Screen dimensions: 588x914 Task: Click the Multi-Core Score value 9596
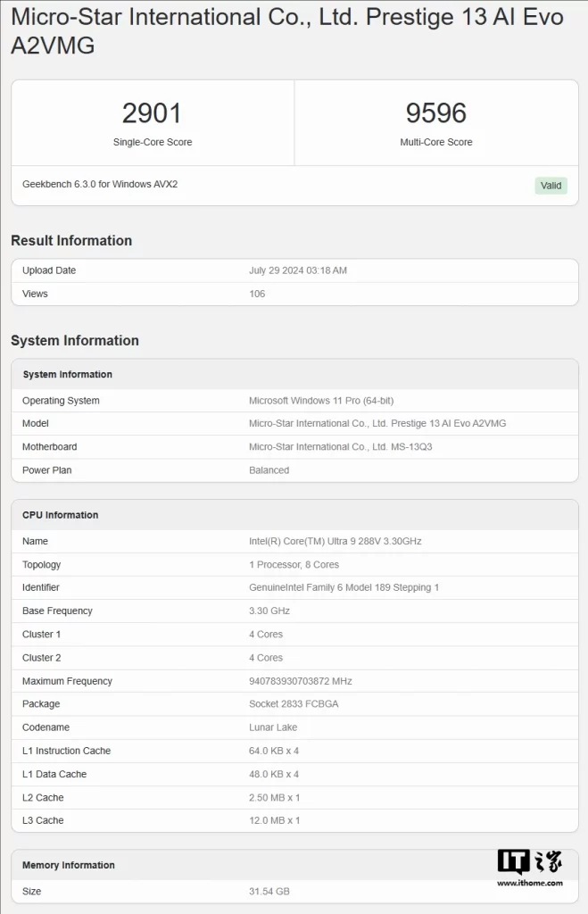435,113
